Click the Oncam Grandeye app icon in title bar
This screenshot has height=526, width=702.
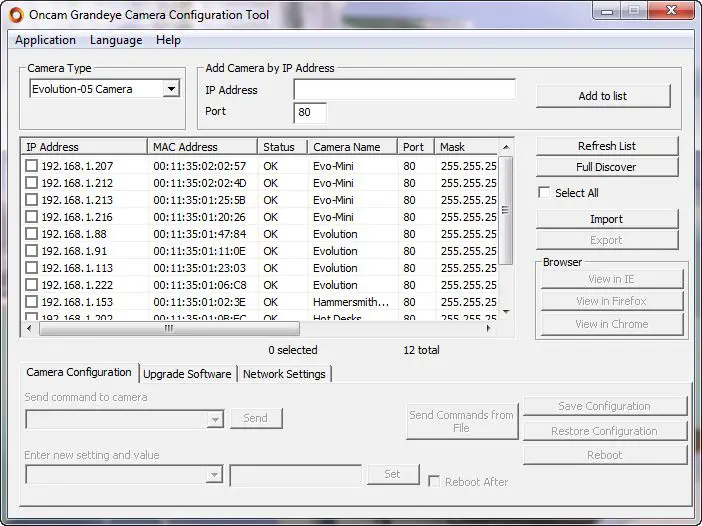16,15
